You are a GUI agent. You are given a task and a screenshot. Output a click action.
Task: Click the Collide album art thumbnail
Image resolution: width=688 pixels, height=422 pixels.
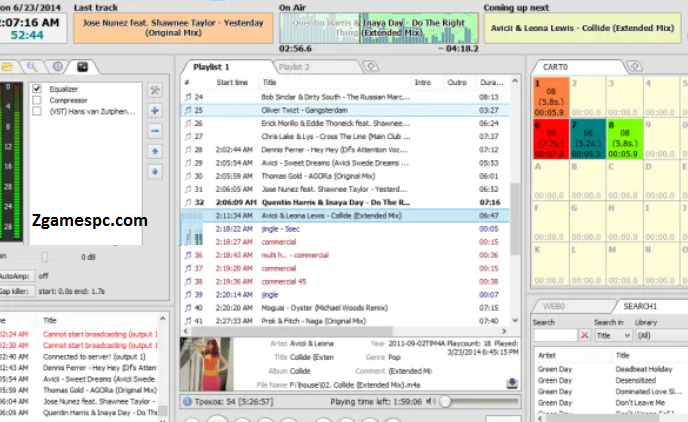[x=206, y=364]
